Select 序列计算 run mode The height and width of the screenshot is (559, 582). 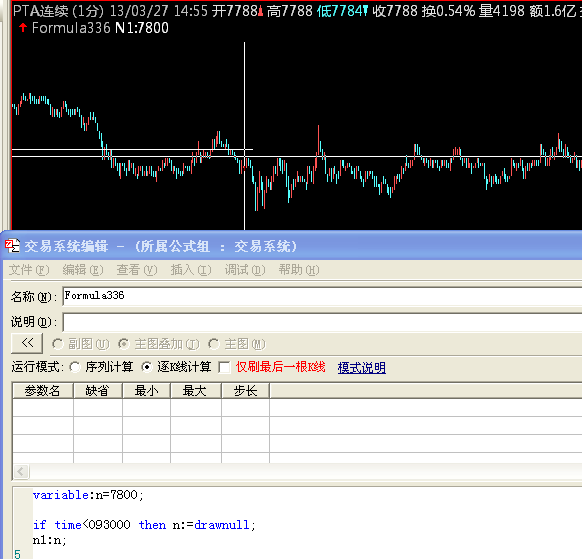pos(75,367)
